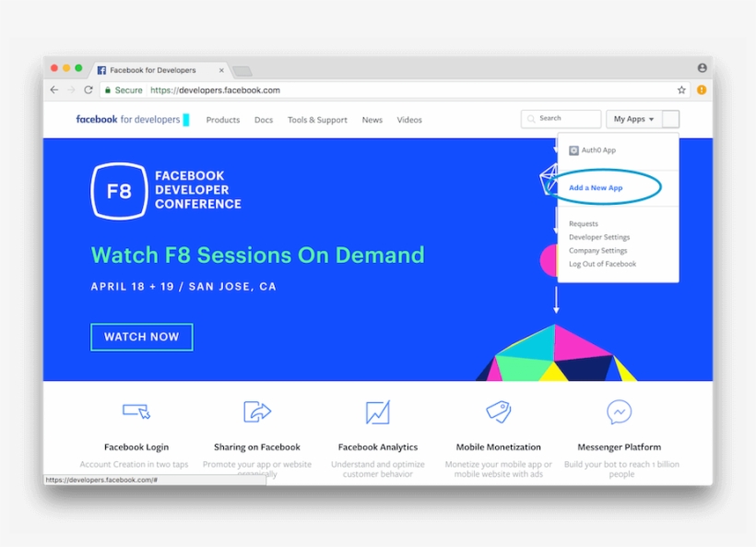Click the WATCH NOW button
Viewport: 756px width, 547px height.
[x=142, y=337]
